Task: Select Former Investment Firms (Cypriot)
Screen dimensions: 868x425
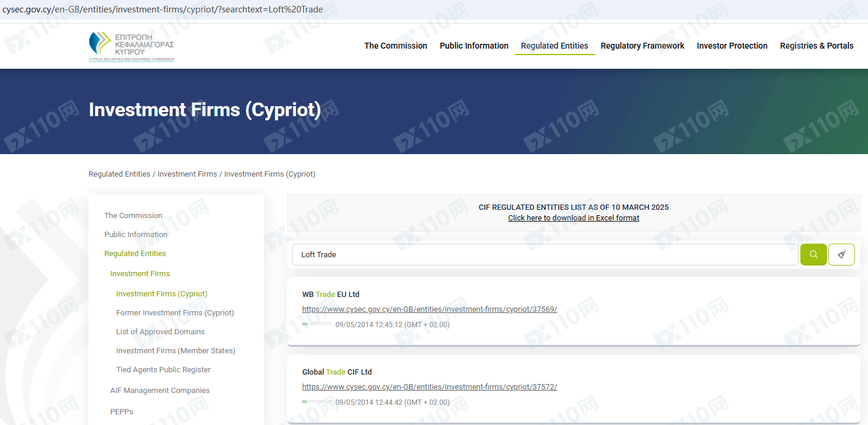Action: coord(175,312)
